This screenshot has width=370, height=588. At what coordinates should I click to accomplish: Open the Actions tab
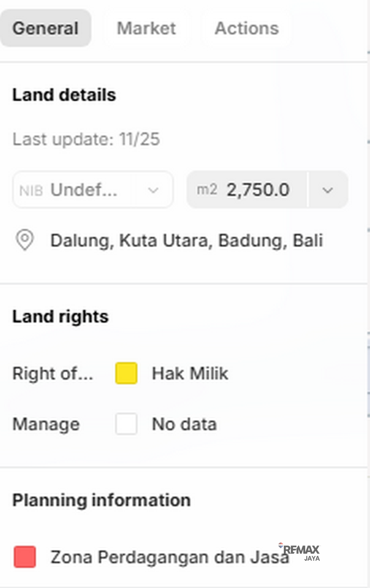[246, 28]
